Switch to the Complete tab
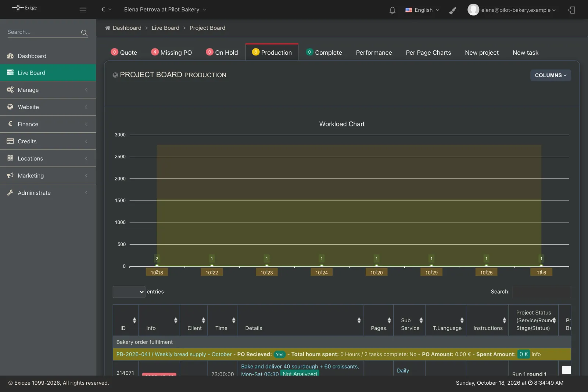This screenshot has width=588, height=392. [324, 53]
